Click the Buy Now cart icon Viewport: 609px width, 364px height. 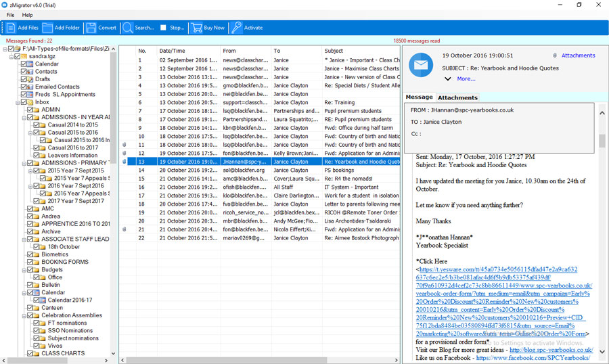(x=196, y=28)
